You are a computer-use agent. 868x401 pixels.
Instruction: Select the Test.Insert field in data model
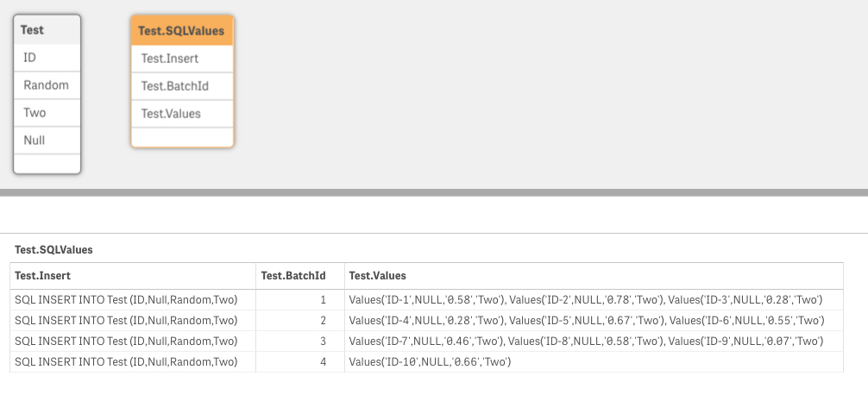tap(182, 59)
